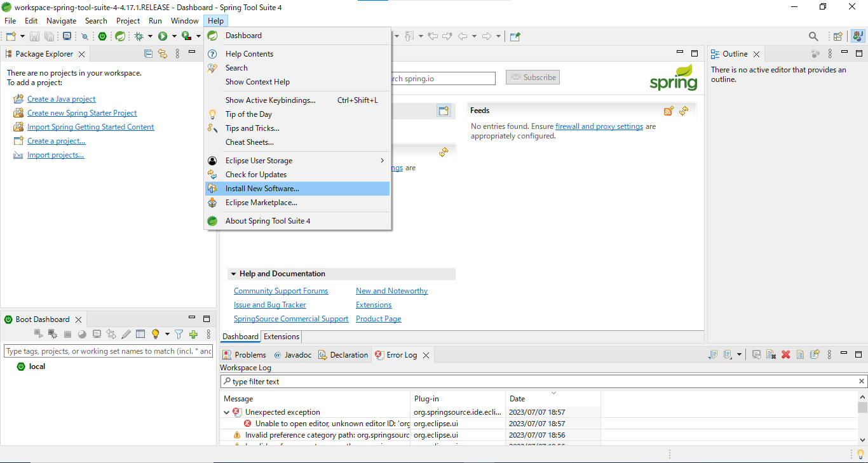Collapse All in Package Explorer
The image size is (868, 463).
(148, 54)
